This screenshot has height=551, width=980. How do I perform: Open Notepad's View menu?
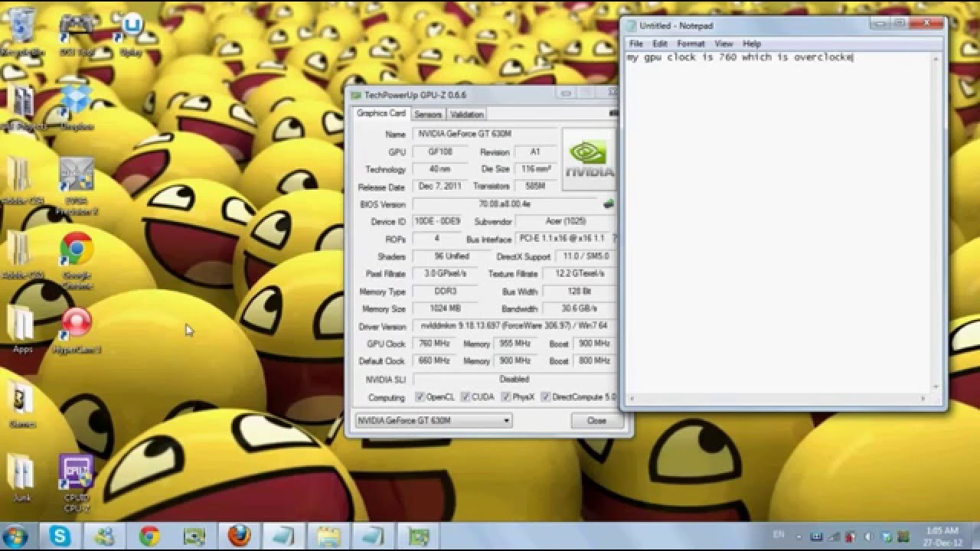[724, 44]
